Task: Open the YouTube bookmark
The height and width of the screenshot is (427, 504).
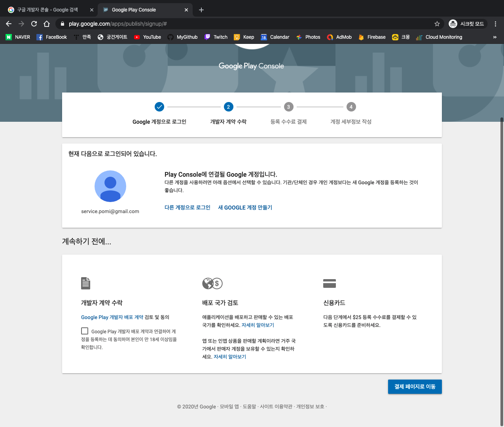Action: pos(147,37)
